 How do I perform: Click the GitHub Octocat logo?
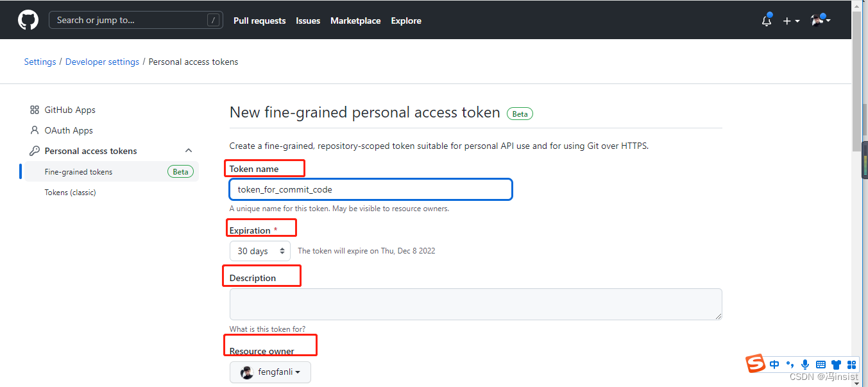pos(28,21)
